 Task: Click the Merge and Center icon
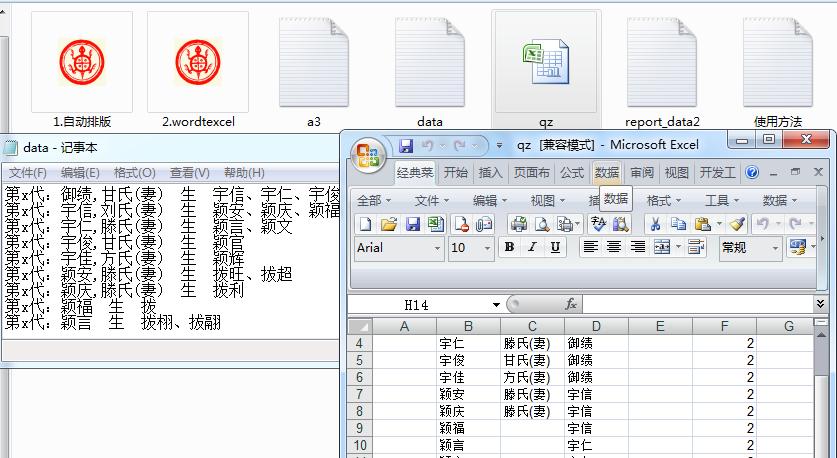(662, 247)
